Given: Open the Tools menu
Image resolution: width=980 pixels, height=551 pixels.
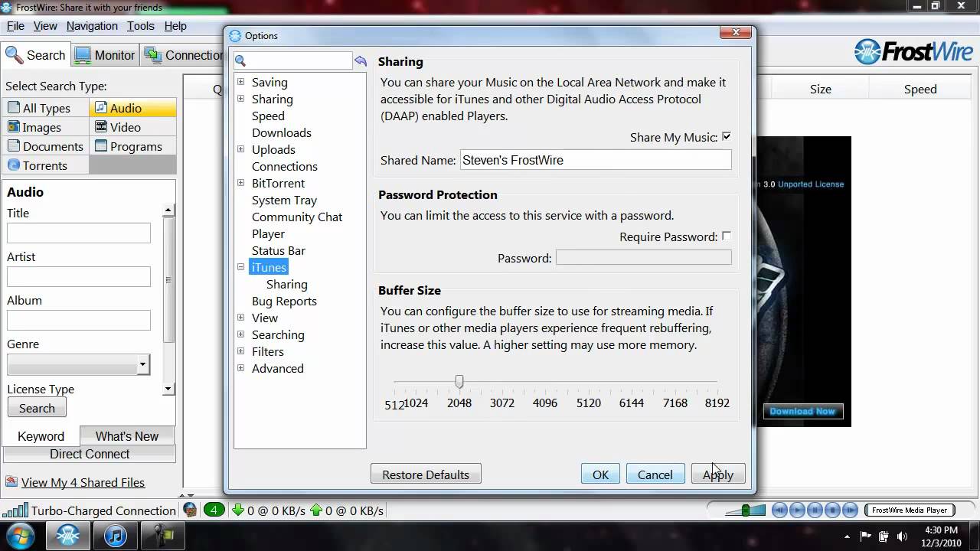Looking at the screenshot, I should [x=141, y=26].
